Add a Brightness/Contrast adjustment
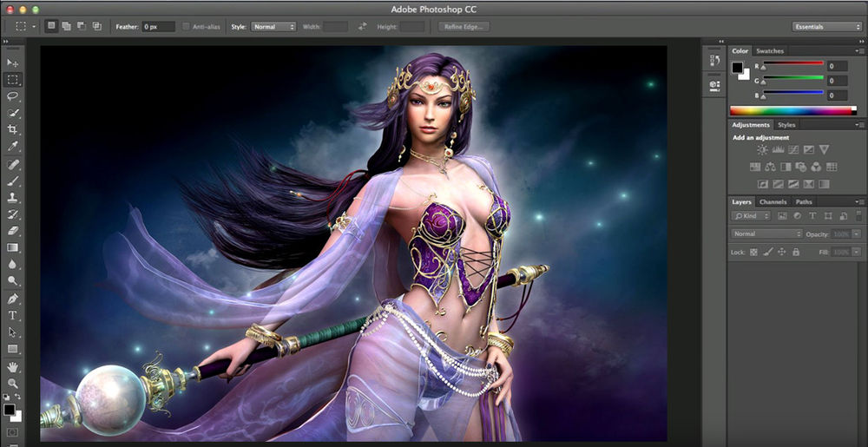This screenshot has width=868, height=447. pyautogui.click(x=762, y=149)
